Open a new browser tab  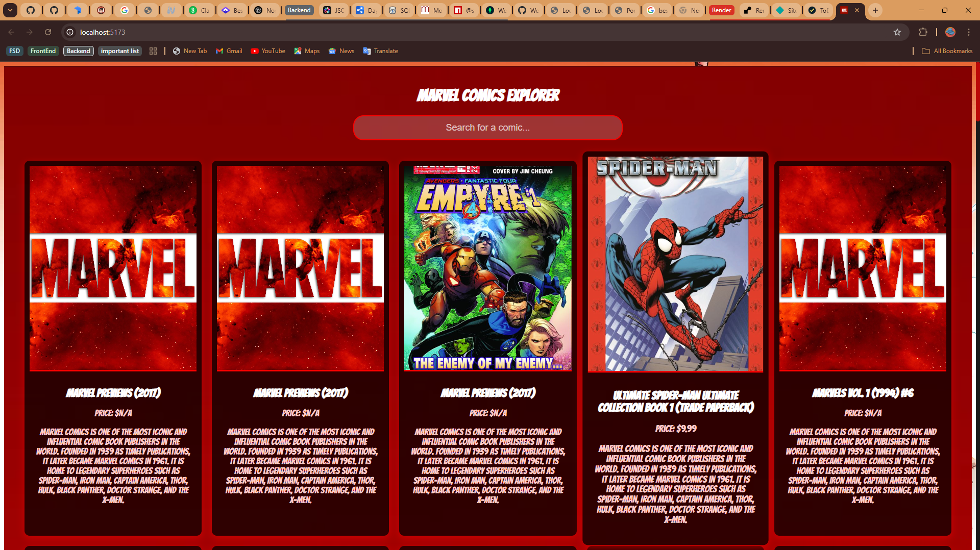pos(875,10)
